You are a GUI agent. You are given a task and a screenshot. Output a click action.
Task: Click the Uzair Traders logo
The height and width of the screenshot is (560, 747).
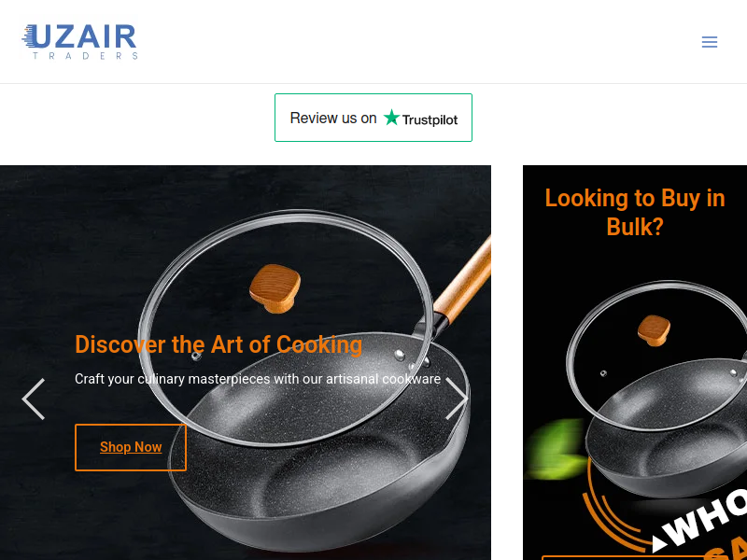tap(79, 42)
